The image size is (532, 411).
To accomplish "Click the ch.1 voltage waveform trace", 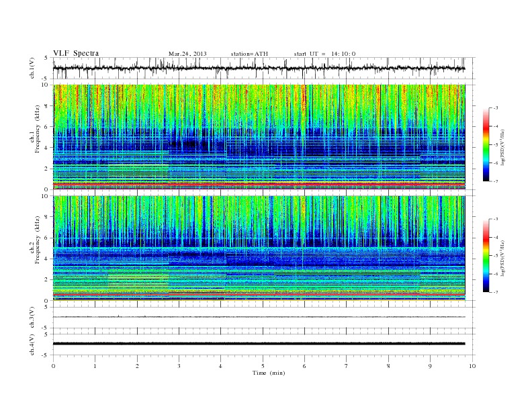I will [259, 68].
